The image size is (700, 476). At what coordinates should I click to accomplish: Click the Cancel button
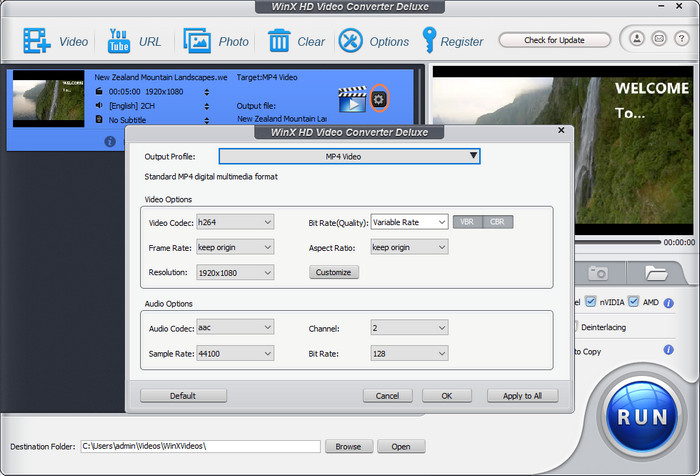pyautogui.click(x=388, y=396)
